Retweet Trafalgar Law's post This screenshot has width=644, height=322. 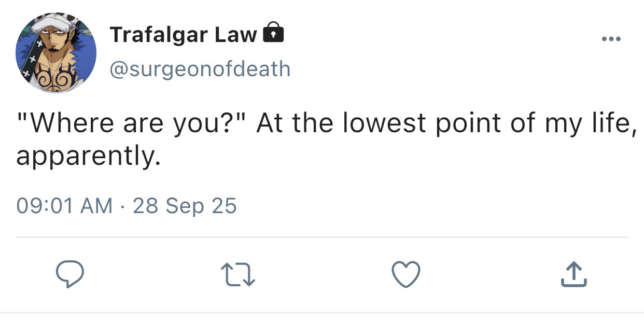tap(237, 274)
